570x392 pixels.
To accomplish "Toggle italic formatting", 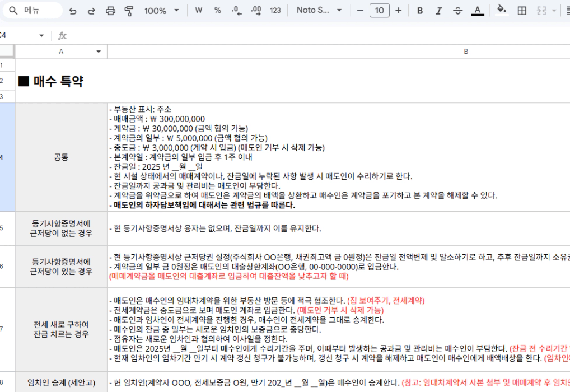I will [x=439, y=11].
